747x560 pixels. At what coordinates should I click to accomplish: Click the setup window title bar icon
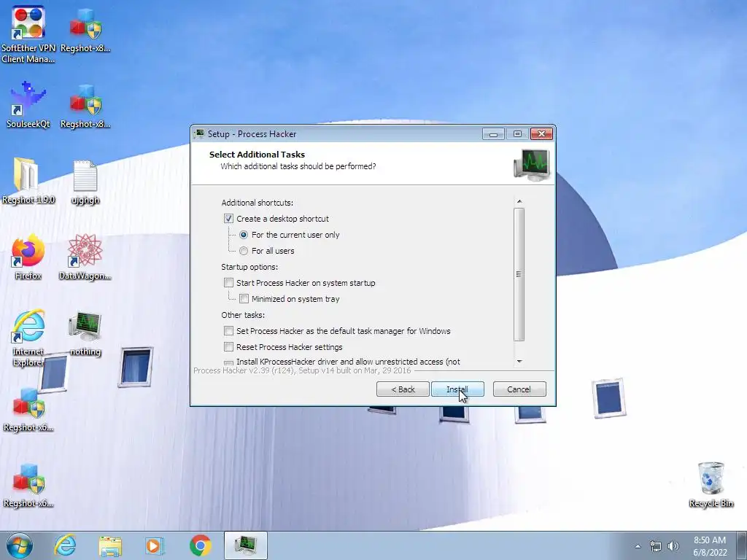pyautogui.click(x=199, y=134)
